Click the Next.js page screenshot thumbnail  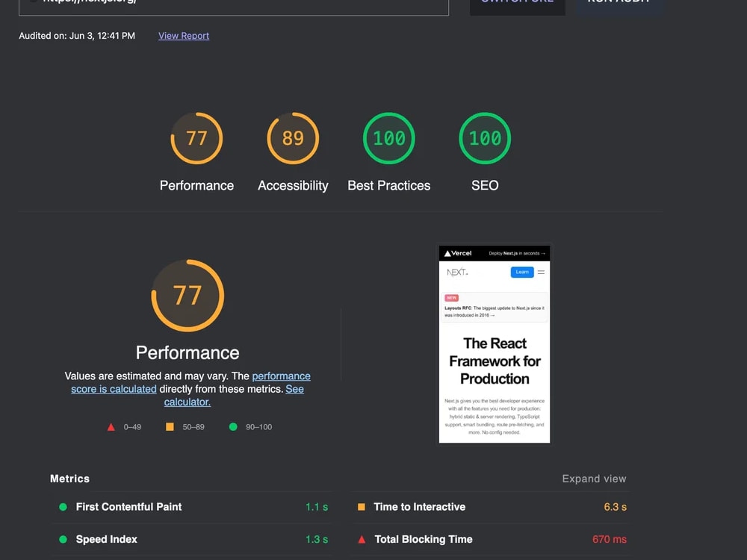click(x=495, y=344)
